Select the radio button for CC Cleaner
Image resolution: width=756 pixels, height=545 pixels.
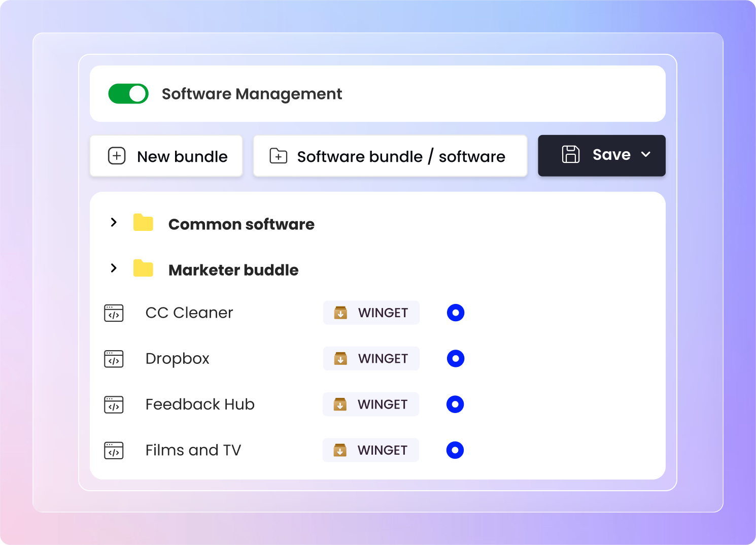click(456, 313)
